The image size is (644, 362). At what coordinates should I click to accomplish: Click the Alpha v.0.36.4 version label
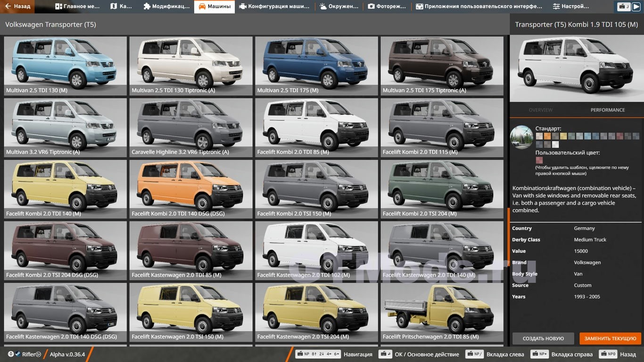(67, 354)
